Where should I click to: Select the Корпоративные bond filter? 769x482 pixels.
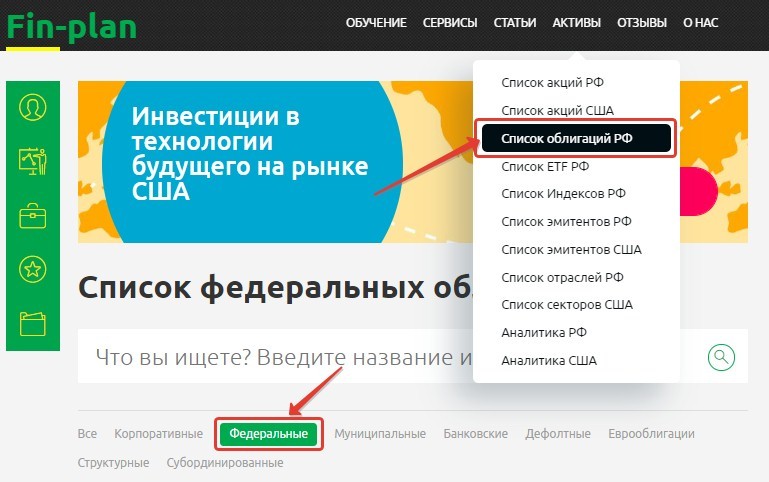tap(158, 434)
